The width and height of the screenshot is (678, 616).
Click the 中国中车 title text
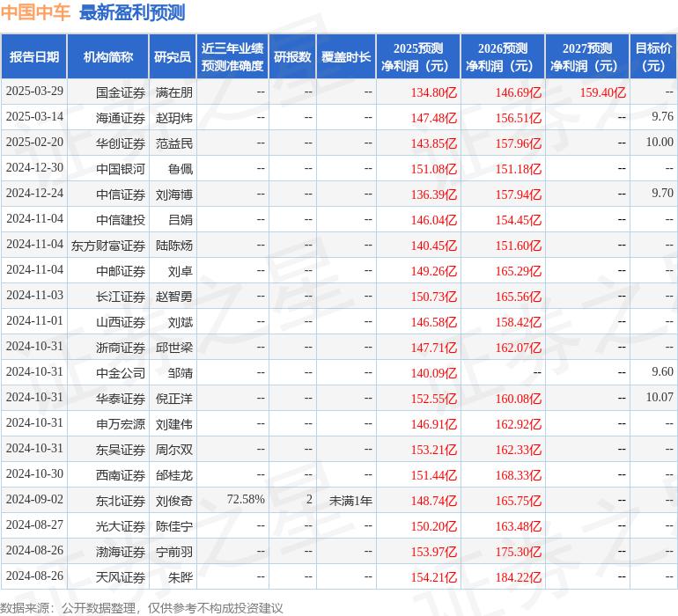[x=35, y=12]
